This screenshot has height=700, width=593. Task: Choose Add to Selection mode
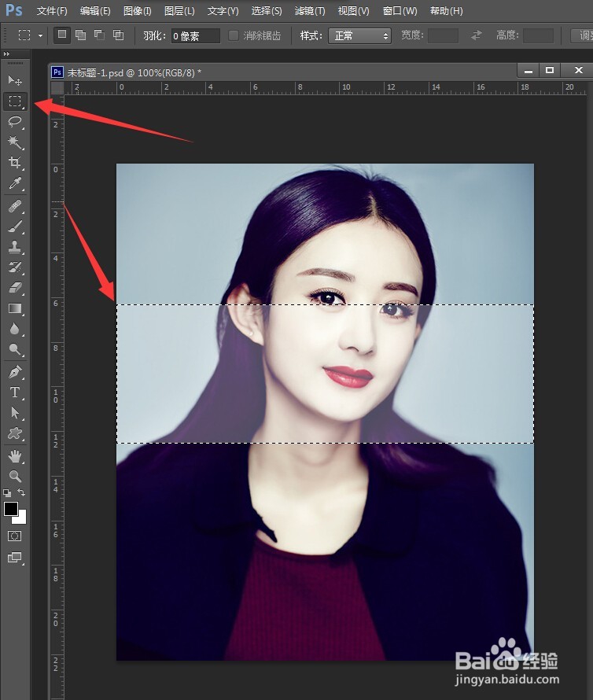point(81,35)
